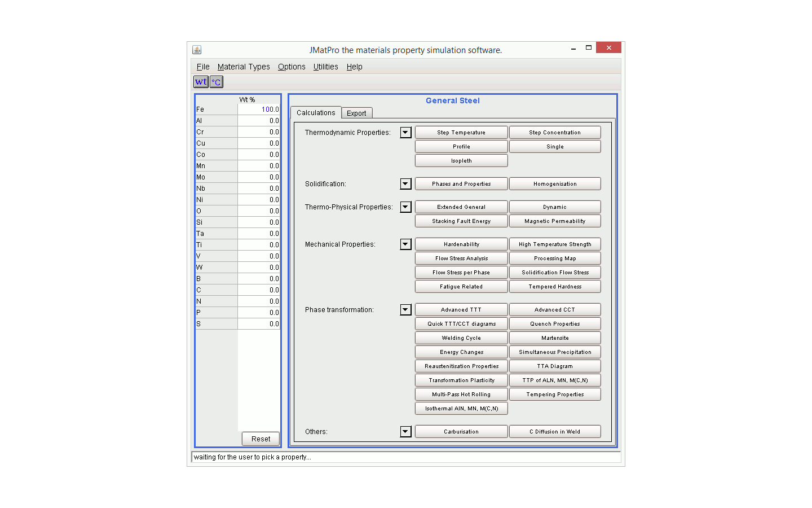Run the Profile calculation
The image size is (812, 508).
coord(461,147)
